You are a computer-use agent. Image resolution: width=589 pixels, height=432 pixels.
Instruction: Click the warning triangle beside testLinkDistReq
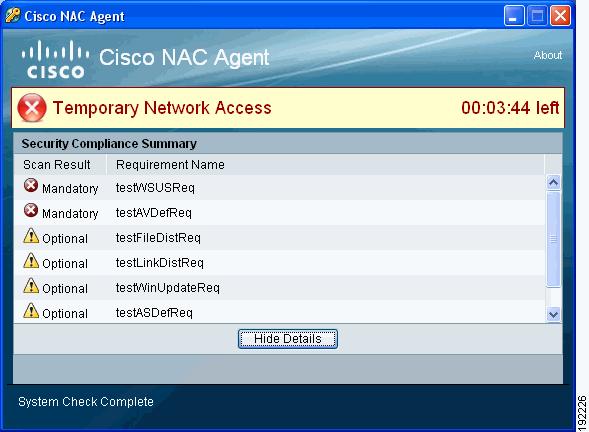pos(31,261)
